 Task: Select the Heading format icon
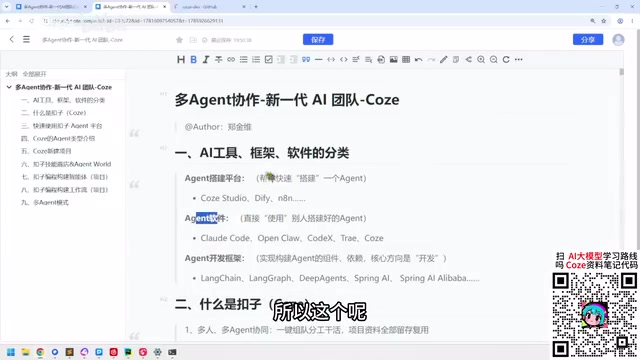[x=181, y=60]
